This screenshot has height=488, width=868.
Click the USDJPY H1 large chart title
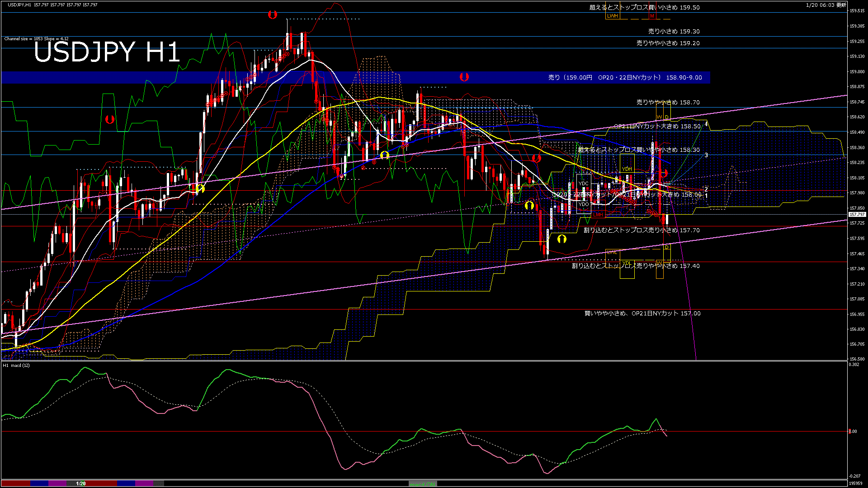point(107,52)
